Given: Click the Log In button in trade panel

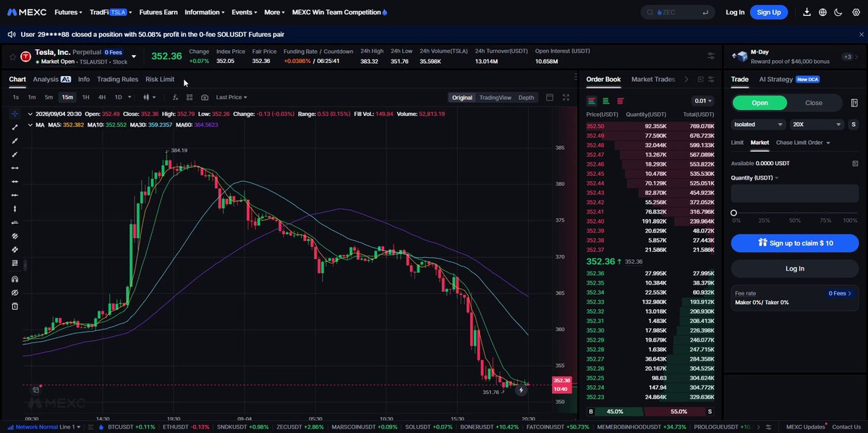Looking at the screenshot, I should 795,269.
